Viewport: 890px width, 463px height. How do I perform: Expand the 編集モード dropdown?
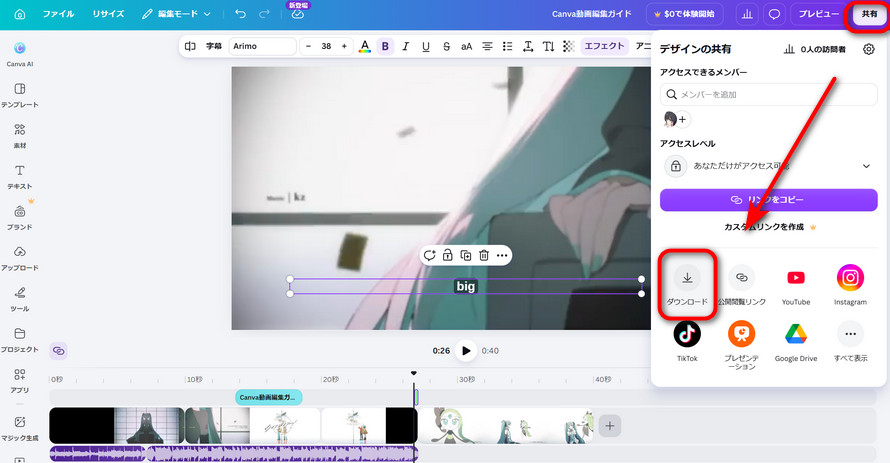click(x=176, y=14)
